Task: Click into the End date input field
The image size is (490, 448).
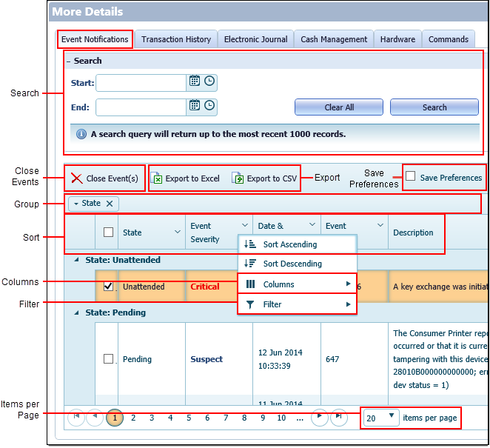Action: [x=141, y=107]
